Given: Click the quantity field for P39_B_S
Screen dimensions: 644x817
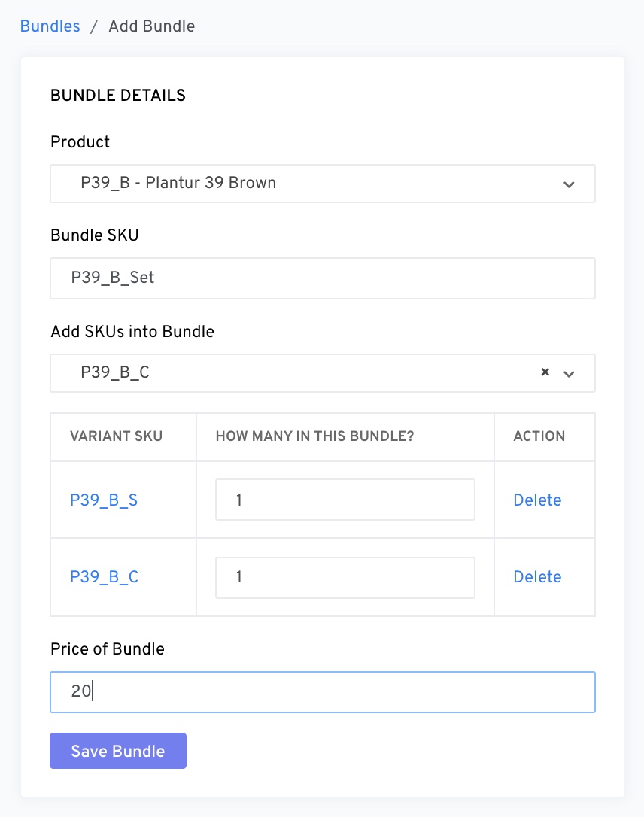Looking at the screenshot, I should 345,500.
